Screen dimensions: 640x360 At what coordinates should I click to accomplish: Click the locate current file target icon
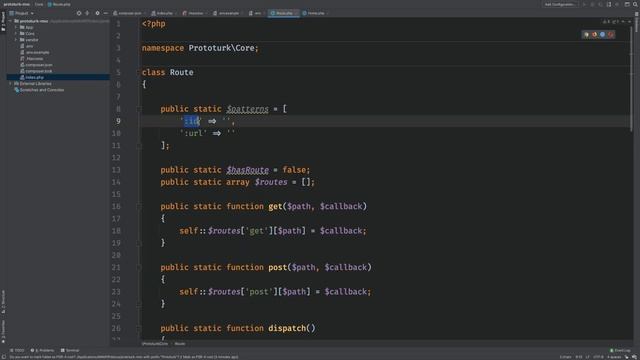coord(79,13)
